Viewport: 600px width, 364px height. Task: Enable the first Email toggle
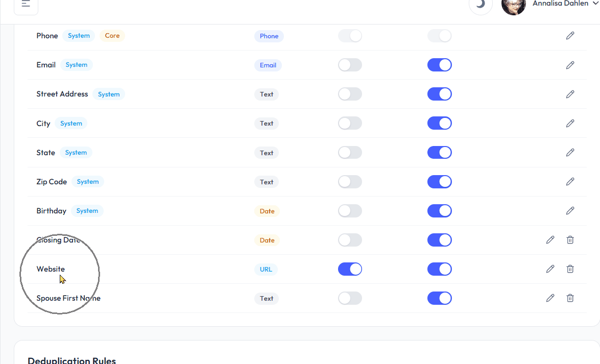pyautogui.click(x=350, y=65)
